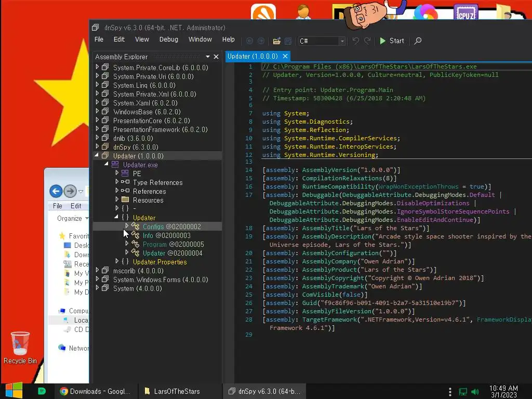This screenshot has width=532, height=399.
Task: Click the Configs class icon
Action: [x=135, y=227]
